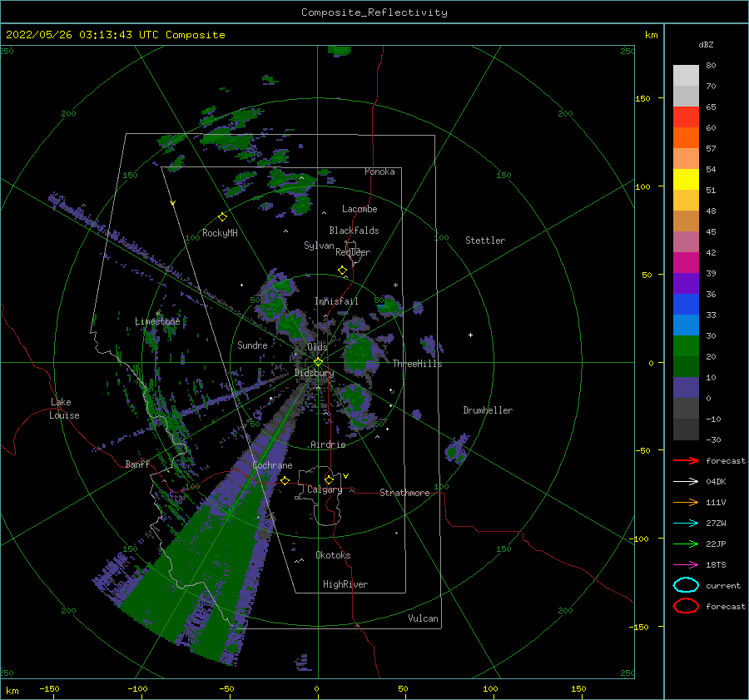Click the dBZ legend heading
Screen dimensions: 749x700
[x=706, y=44]
